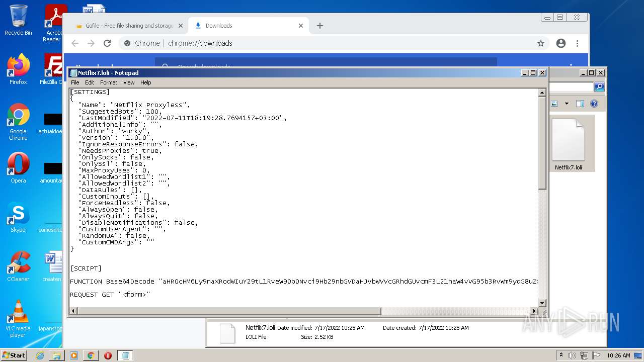Click the taskbar clock 10:26 AM
The image size is (644, 362).
tap(618, 355)
